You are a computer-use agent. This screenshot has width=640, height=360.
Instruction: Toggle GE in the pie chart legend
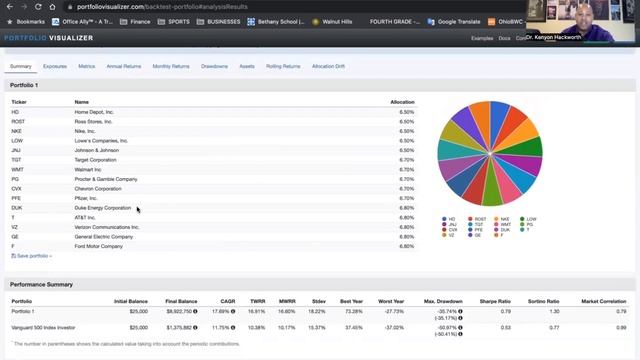(x=474, y=235)
